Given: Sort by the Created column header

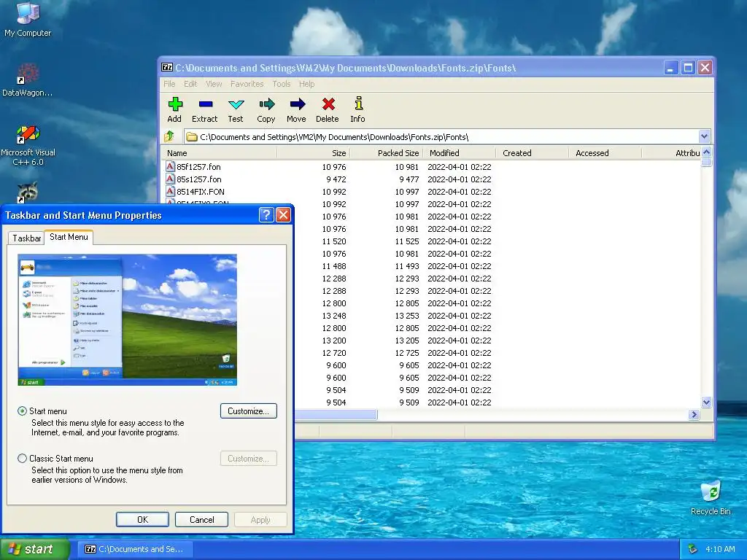Looking at the screenshot, I should click(x=532, y=153).
